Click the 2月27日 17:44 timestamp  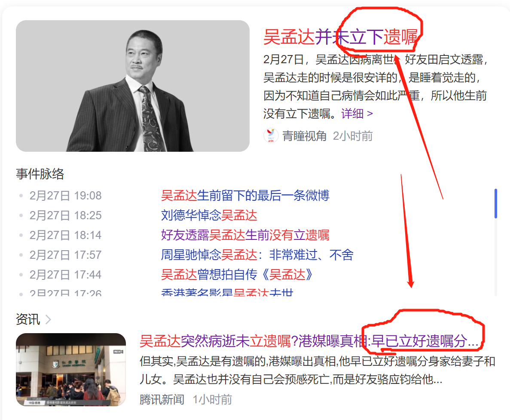coord(65,275)
